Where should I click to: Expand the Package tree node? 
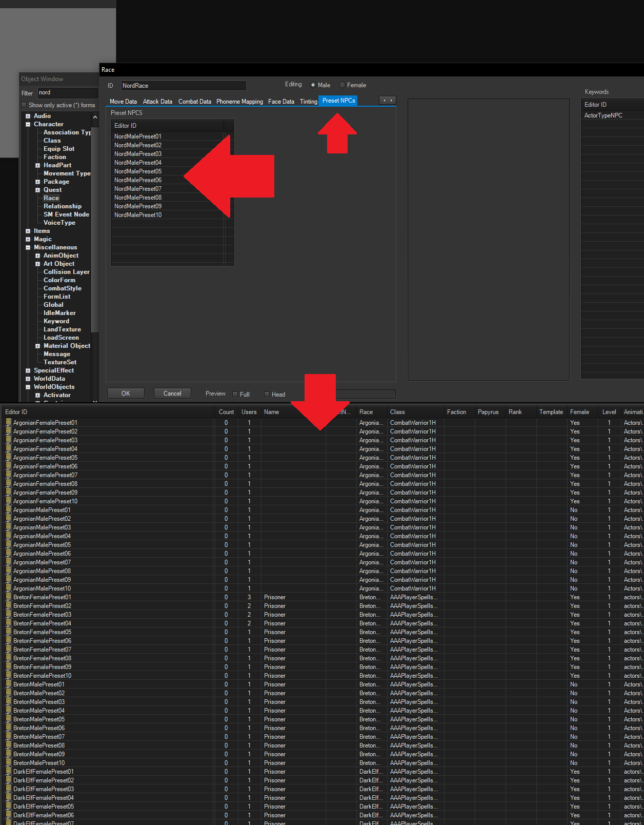37,182
